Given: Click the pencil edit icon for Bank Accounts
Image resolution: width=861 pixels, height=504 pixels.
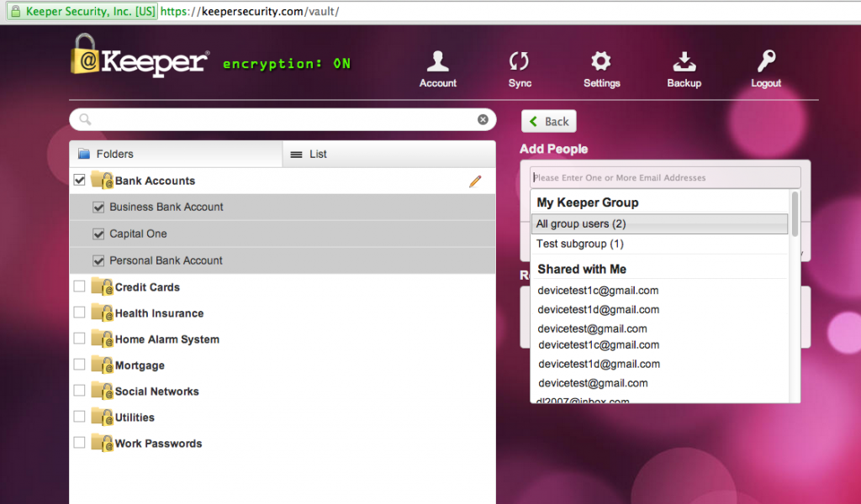Looking at the screenshot, I should [x=475, y=181].
